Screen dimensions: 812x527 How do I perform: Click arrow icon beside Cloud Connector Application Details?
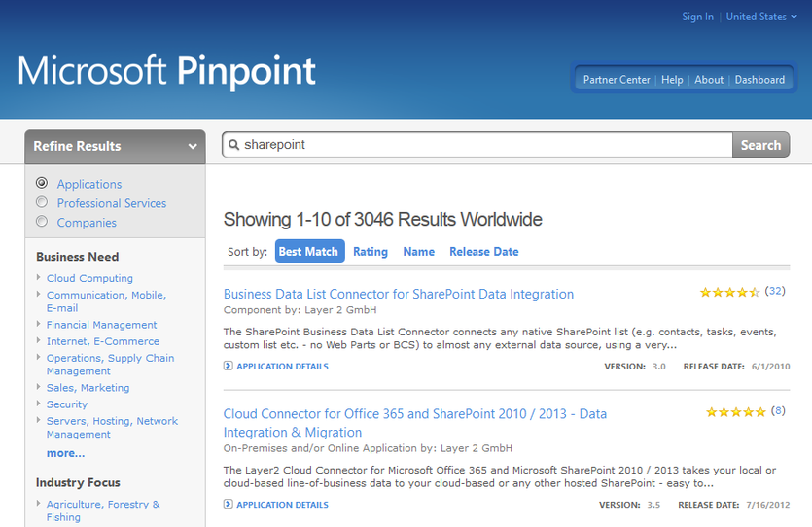[x=228, y=504]
